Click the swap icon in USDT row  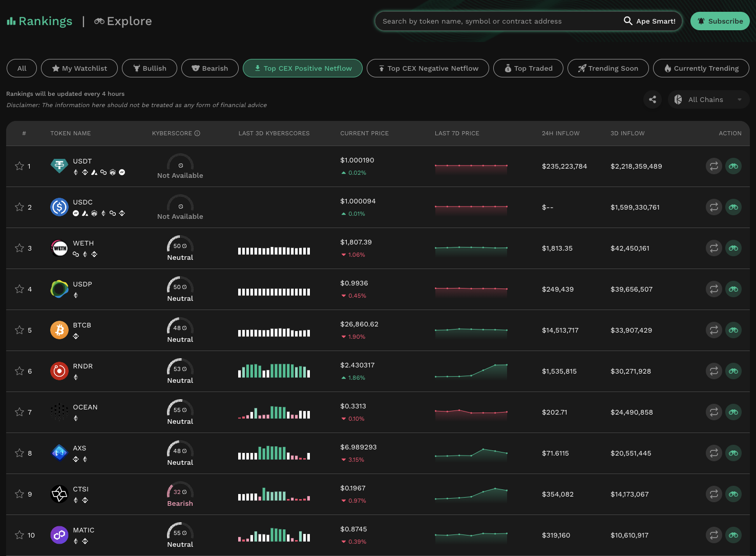click(x=713, y=166)
